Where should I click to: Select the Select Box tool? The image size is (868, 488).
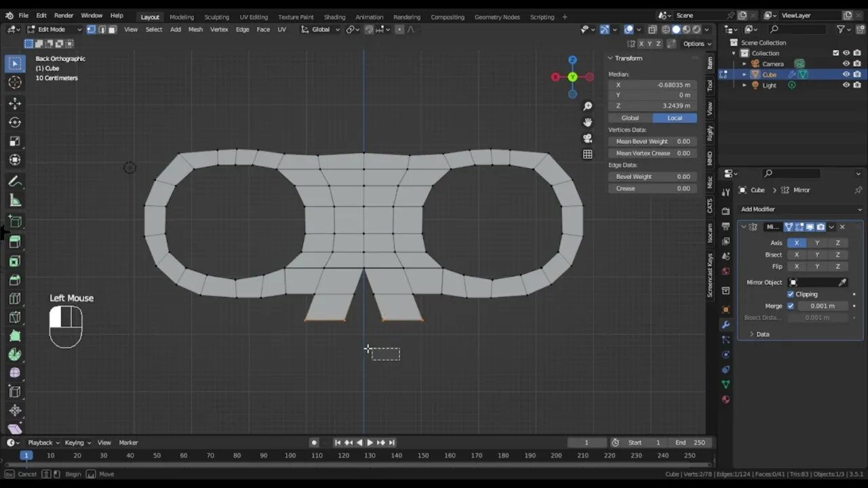click(x=14, y=64)
